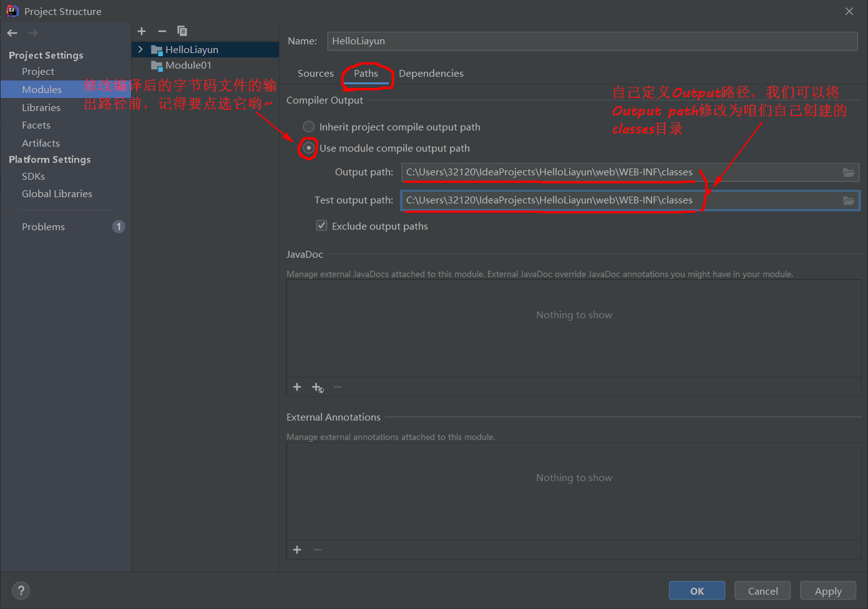Remove external annotation with minus icon
This screenshot has width=868, height=609.
[318, 550]
